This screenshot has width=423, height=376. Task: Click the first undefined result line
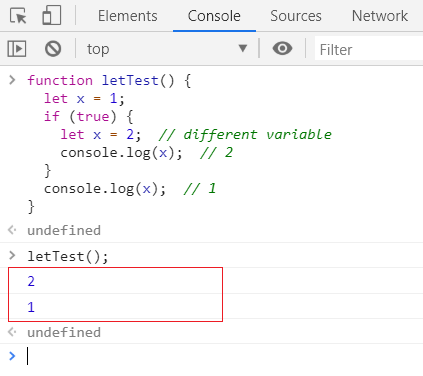(x=64, y=230)
